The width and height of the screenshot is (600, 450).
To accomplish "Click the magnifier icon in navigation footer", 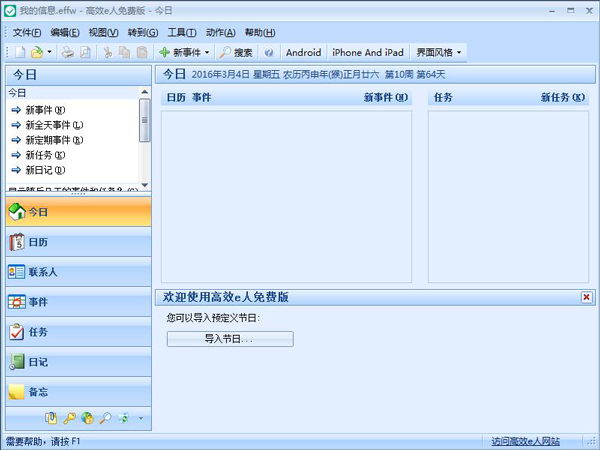I will (x=105, y=418).
